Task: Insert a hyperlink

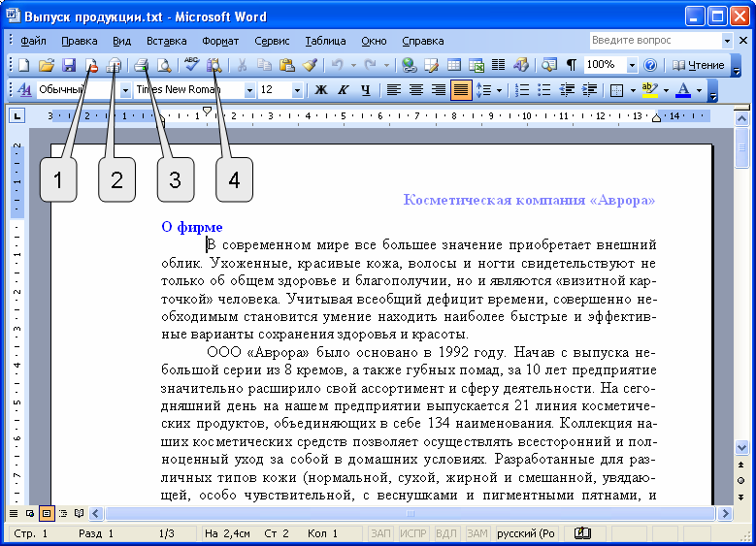Action: coord(409,65)
